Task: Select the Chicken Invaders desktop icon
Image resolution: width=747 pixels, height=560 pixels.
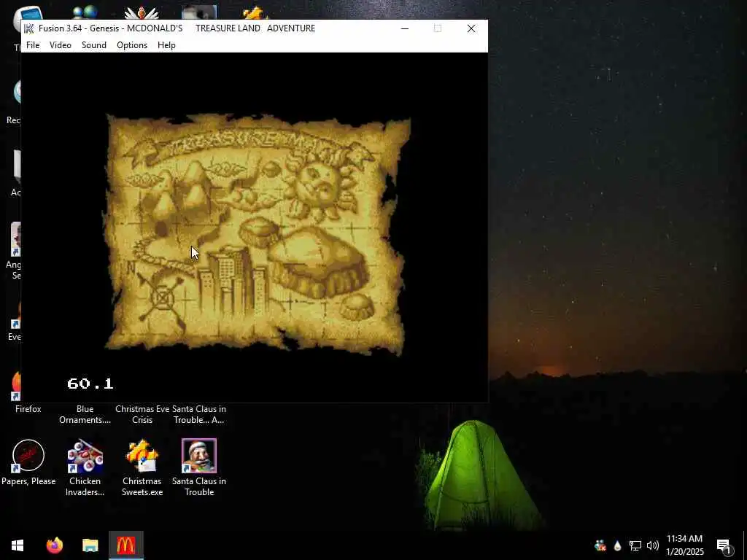Action: point(85,456)
